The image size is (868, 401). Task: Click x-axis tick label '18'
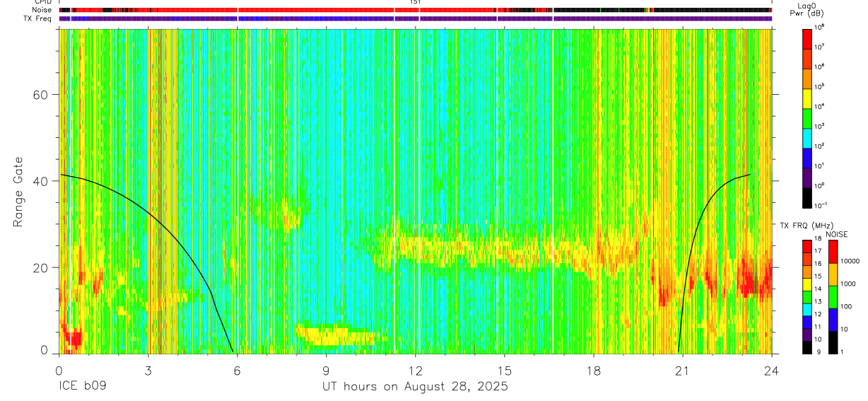click(594, 370)
